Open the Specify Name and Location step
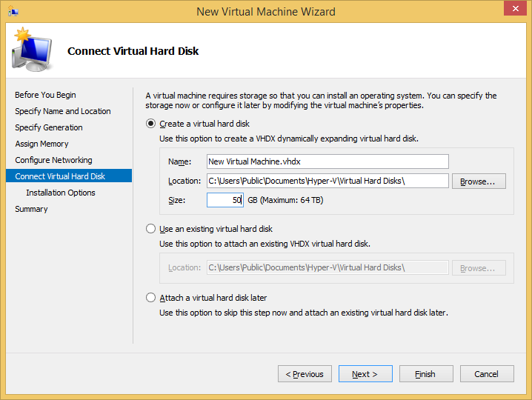The height and width of the screenshot is (400, 532). 63,111
